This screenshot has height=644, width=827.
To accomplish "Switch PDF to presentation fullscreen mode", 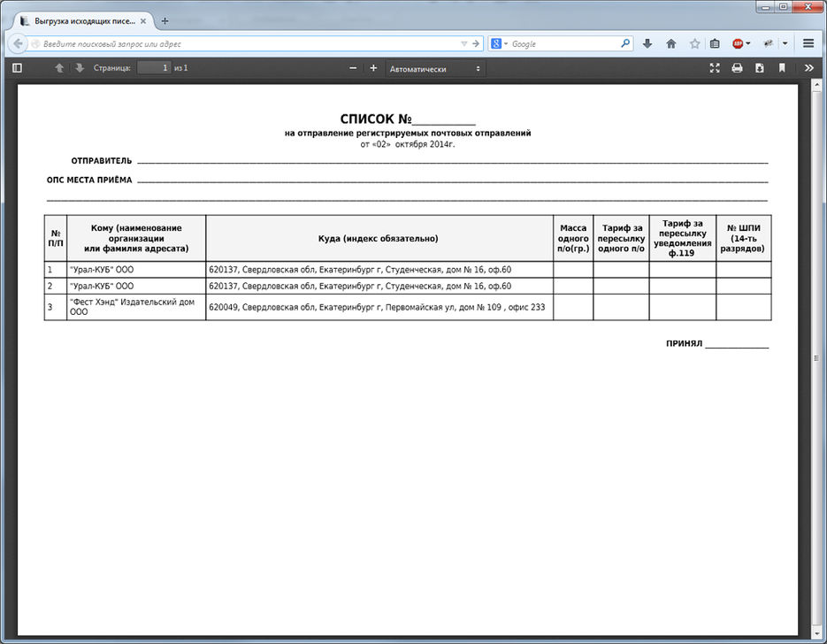I will (715, 68).
